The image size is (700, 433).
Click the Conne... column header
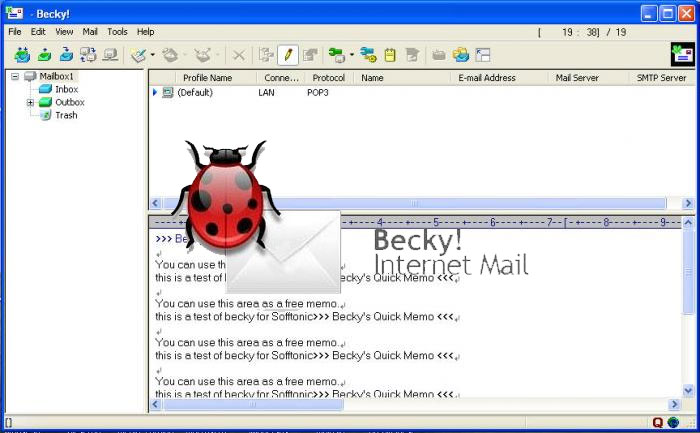click(281, 78)
